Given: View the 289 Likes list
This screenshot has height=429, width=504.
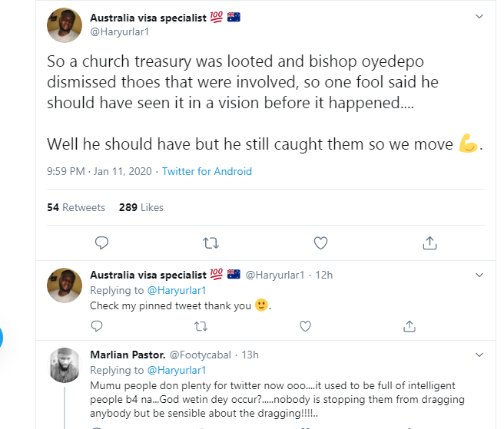Looking at the screenshot, I should [141, 207].
